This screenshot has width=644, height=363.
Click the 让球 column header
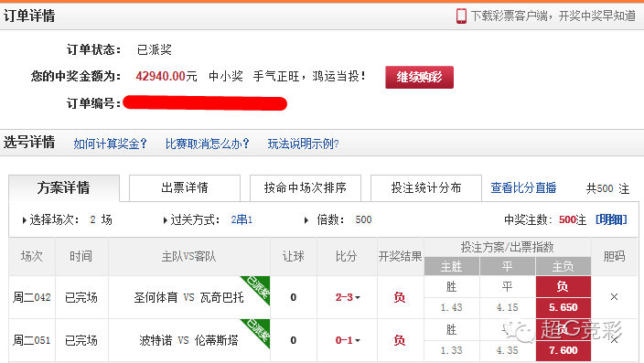coord(294,256)
